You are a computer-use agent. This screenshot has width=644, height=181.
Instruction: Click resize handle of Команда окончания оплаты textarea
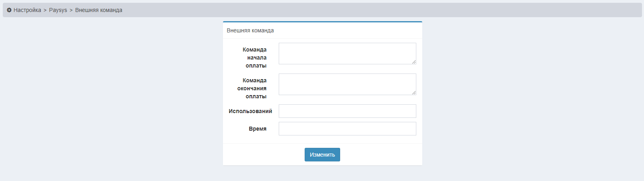(x=414, y=93)
